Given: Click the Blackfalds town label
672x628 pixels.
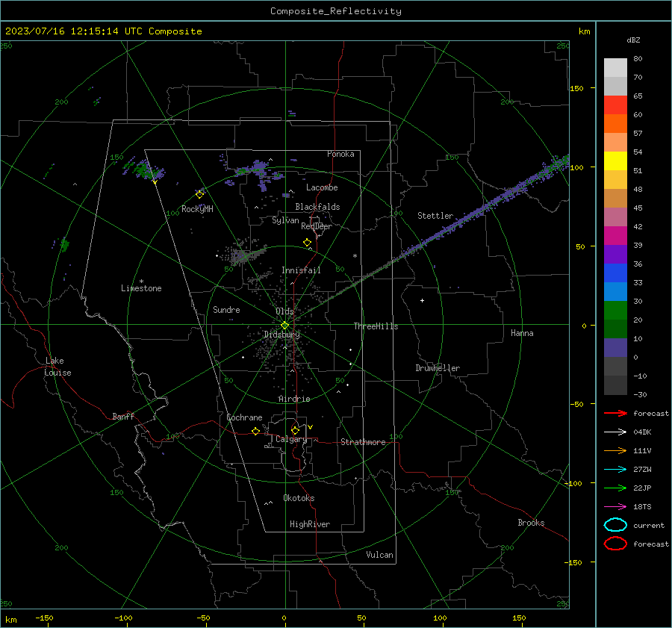Looking at the screenshot, I should click(317, 207).
